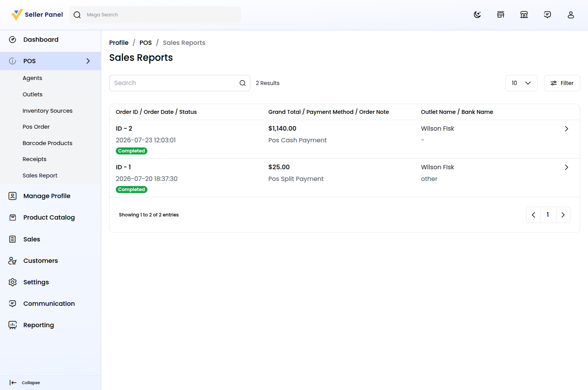Open Sales Report submenu item

[x=40, y=175]
